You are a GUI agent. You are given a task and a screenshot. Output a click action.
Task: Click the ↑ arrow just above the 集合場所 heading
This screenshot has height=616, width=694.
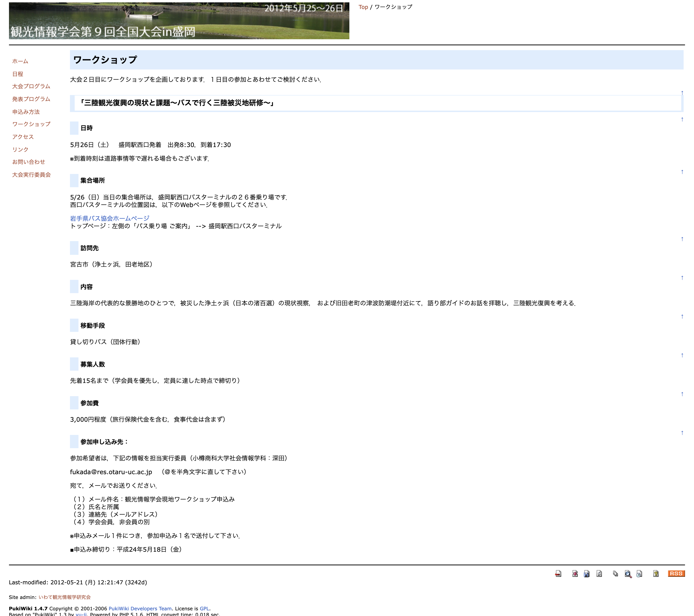[682, 172]
